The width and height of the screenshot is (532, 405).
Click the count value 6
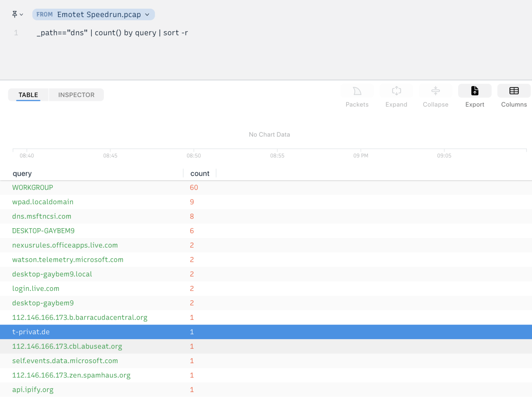192,231
